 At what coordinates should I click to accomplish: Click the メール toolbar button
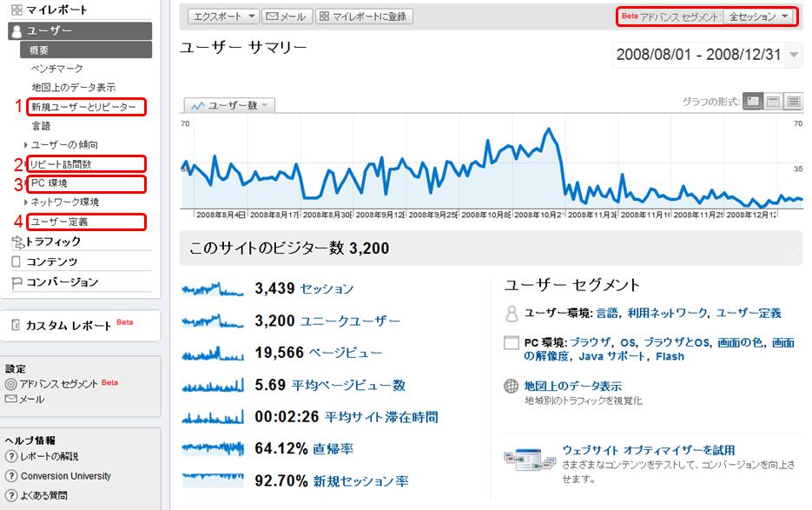(x=287, y=16)
